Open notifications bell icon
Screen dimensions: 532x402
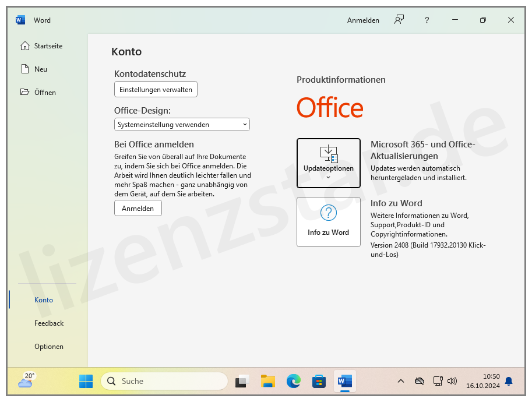(x=509, y=381)
